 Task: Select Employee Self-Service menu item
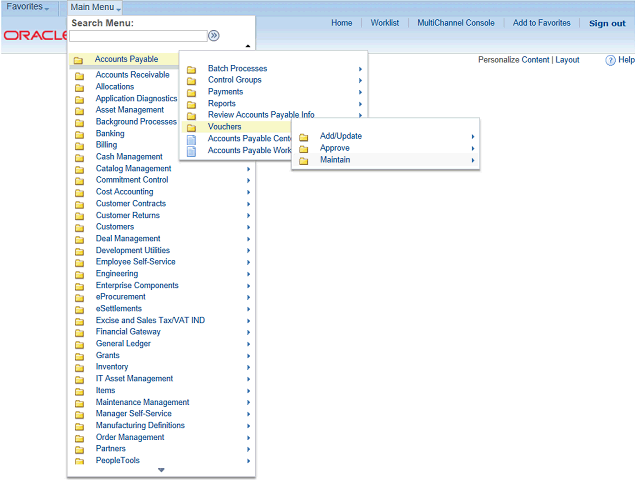click(x=136, y=262)
